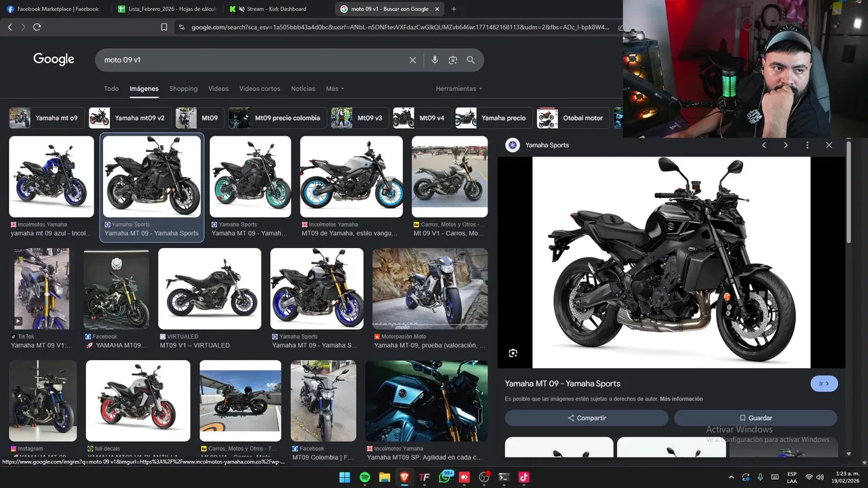The width and height of the screenshot is (868, 488).
Task: Show previous image in the preview panel
Action: pyautogui.click(x=764, y=145)
